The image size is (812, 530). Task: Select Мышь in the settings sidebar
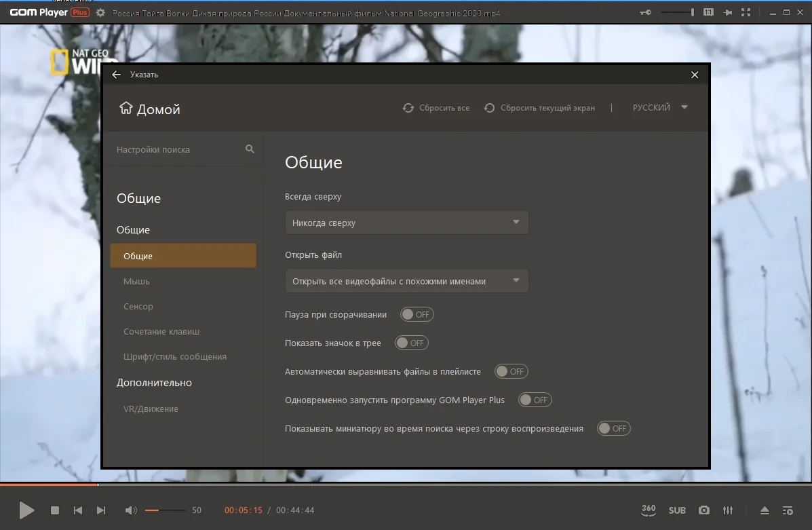pyautogui.click(x=137, y=282)
